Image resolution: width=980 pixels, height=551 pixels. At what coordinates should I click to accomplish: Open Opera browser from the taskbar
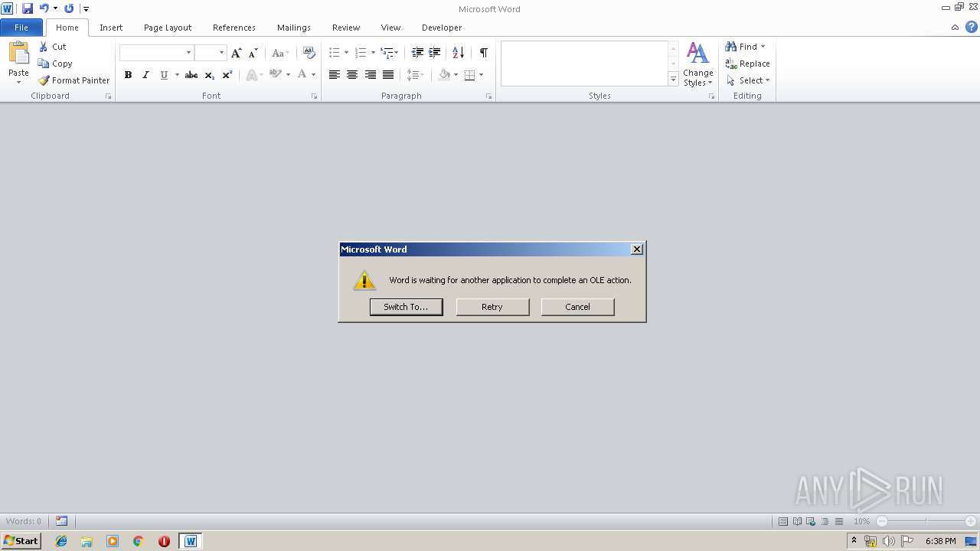164,541
